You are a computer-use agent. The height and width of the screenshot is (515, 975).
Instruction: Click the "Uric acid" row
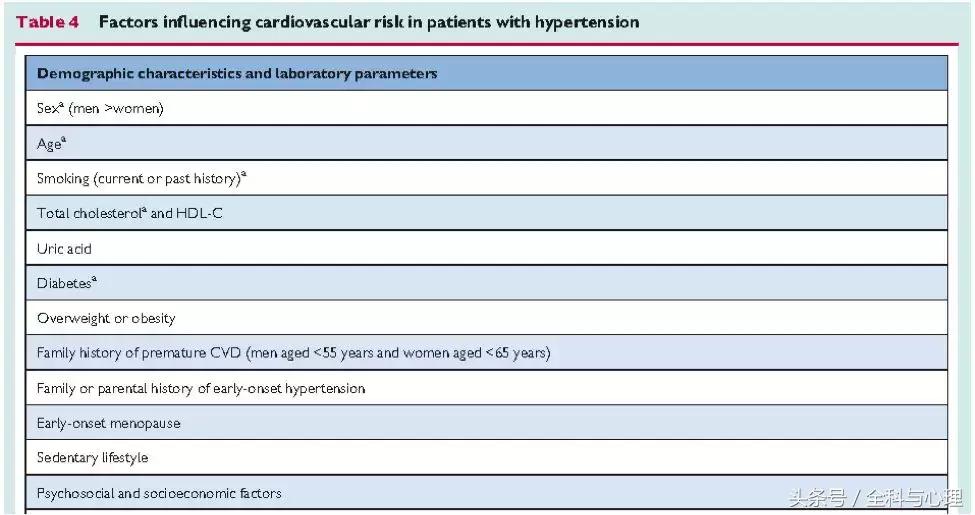64,248
